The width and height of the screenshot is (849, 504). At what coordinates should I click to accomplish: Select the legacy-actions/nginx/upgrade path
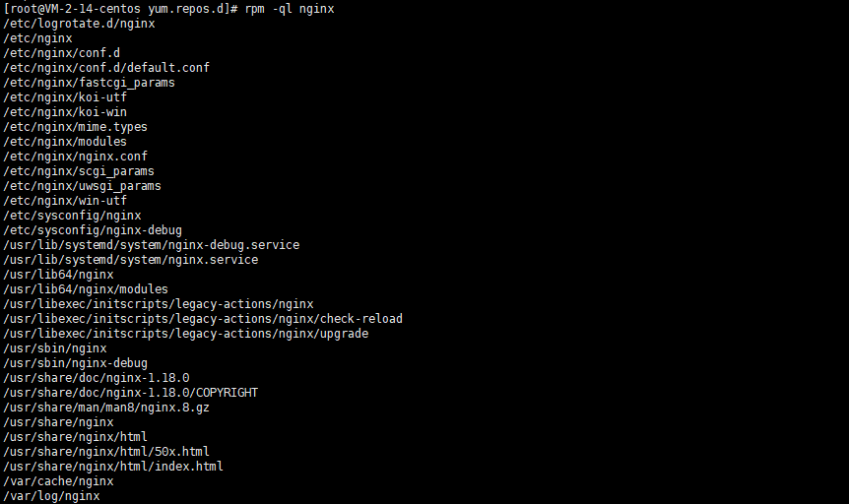click(186, 334)
